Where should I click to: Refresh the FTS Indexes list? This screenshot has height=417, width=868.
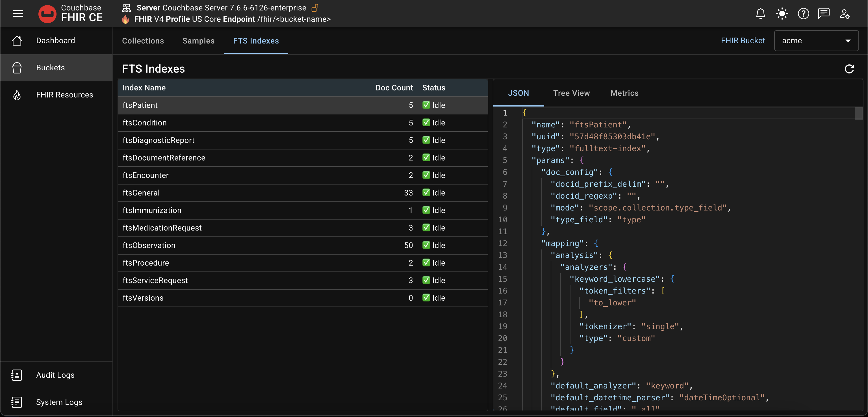pyautogui.click(x=849, y=69)
